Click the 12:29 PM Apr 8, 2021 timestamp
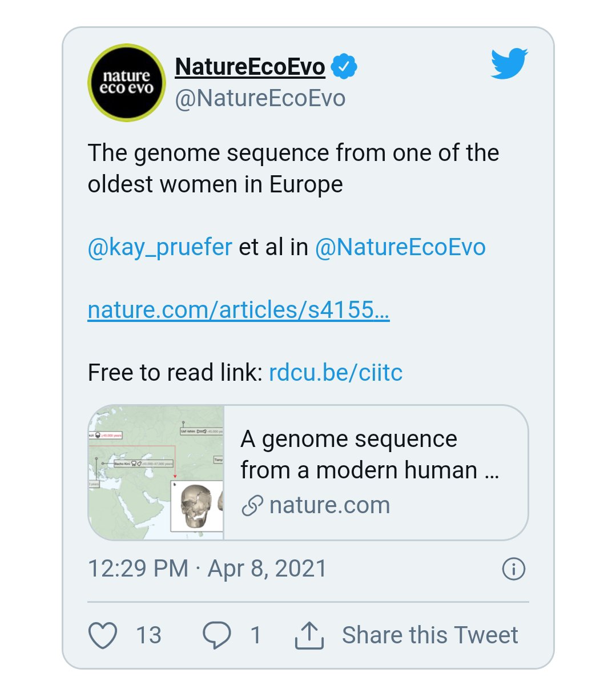The width and height of the screenshot is (616, 693). (207, 569)
